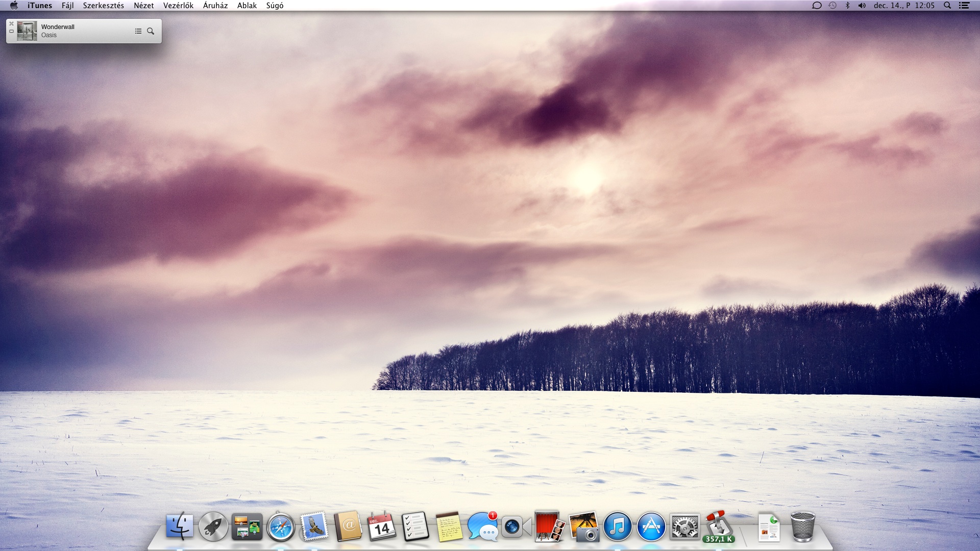The height and width of the screenshot is (551, 980).
Task: Open Notification Center from the menu bar
Action: pyautogui.click(x=964, y=6)
